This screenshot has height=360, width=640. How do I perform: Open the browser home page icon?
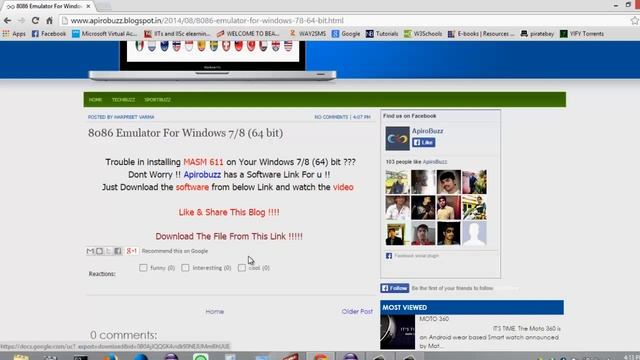point(49,20)
